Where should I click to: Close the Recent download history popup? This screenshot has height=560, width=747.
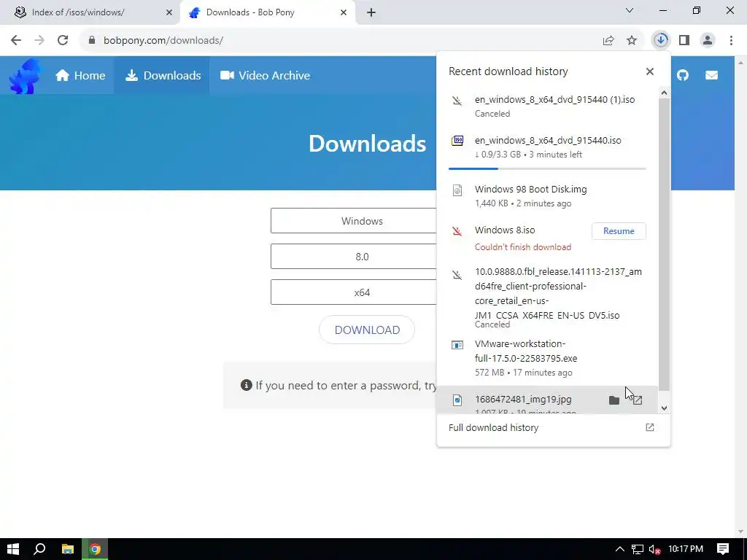pyautogui.click(x=650, y=71)
